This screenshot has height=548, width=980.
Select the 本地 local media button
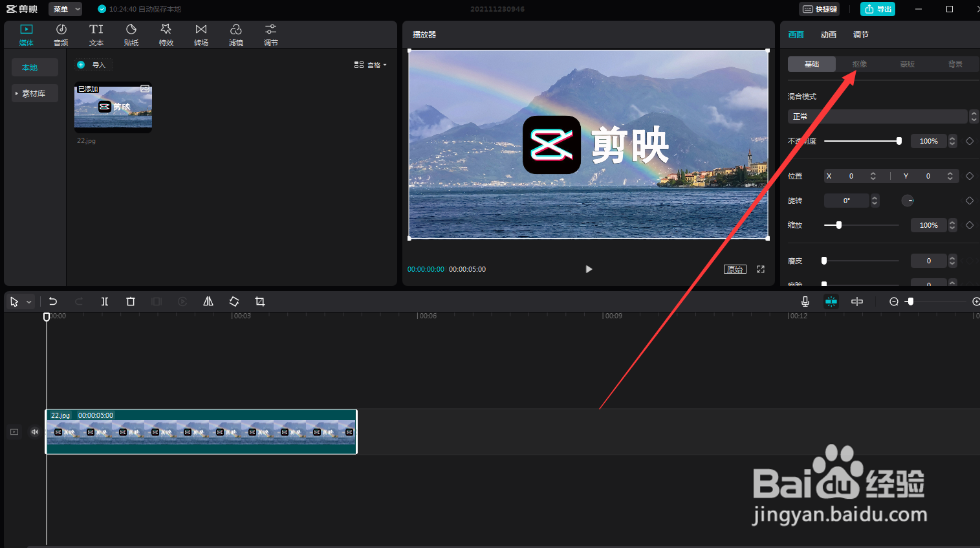35,67
